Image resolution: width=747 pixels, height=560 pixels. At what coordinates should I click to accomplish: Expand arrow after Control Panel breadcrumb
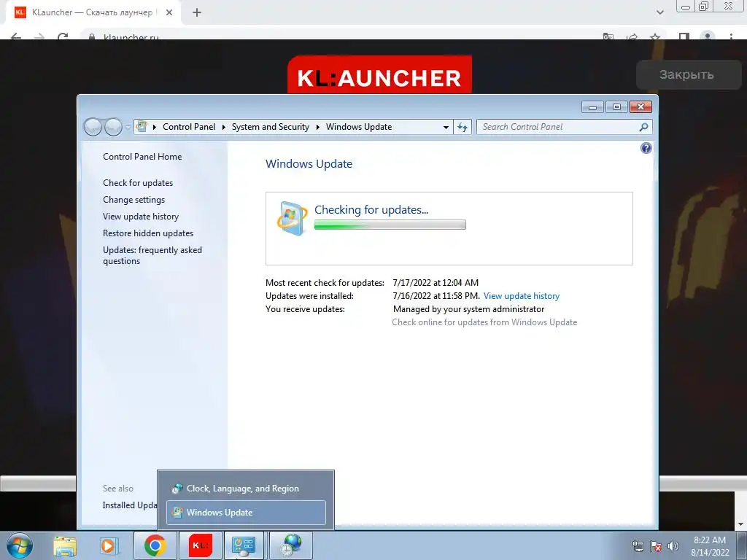[x=223, y=127]
